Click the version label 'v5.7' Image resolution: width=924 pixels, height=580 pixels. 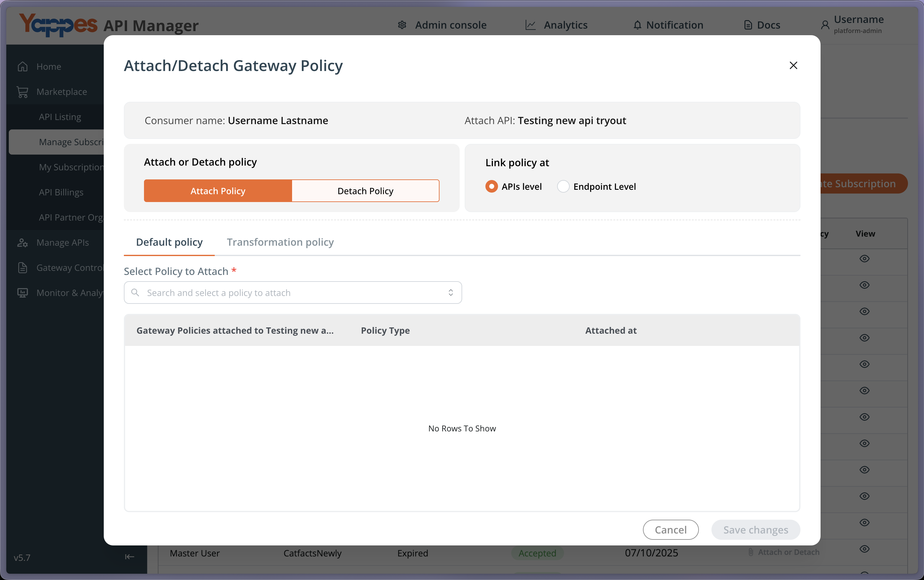22,557
